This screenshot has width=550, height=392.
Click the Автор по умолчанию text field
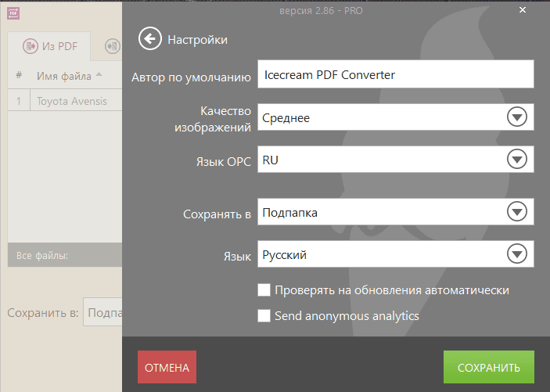(x=395, y=76)
